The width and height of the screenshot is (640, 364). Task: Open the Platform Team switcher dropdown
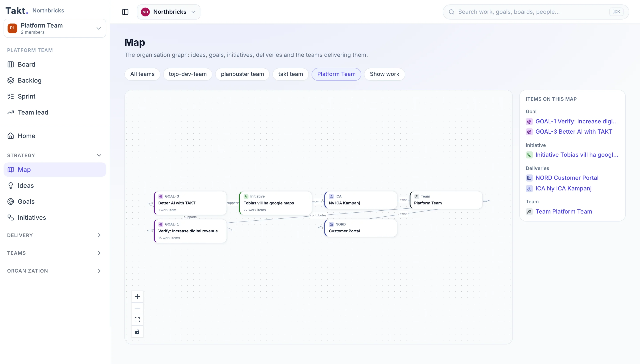click(x=55, y=28)
